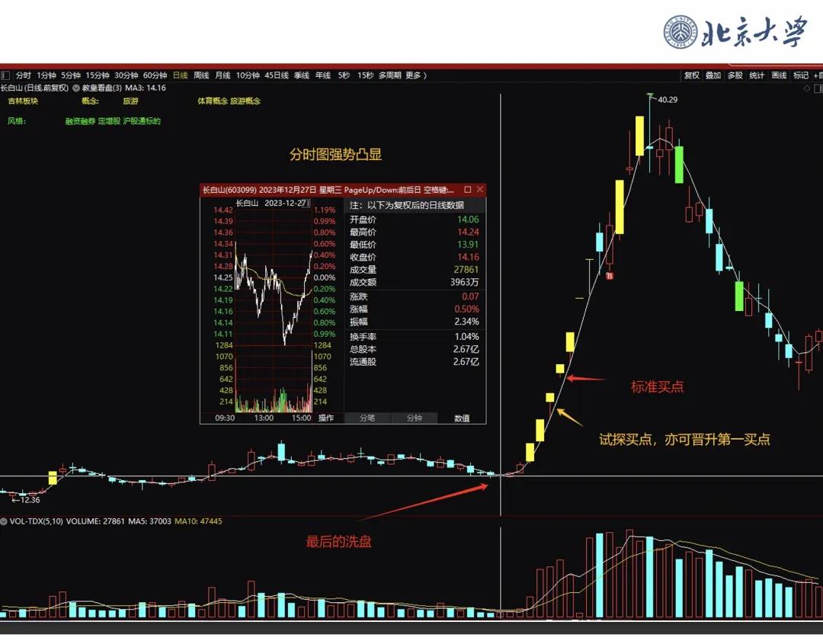Click the MA5: 37003 volume label
The height and width of the screenshot is (644, 823).
click(149, 522)
